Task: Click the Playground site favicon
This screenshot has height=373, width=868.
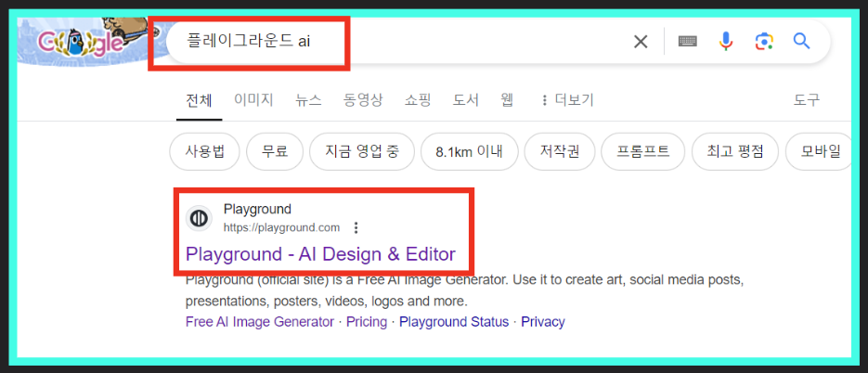Action: 199,218
